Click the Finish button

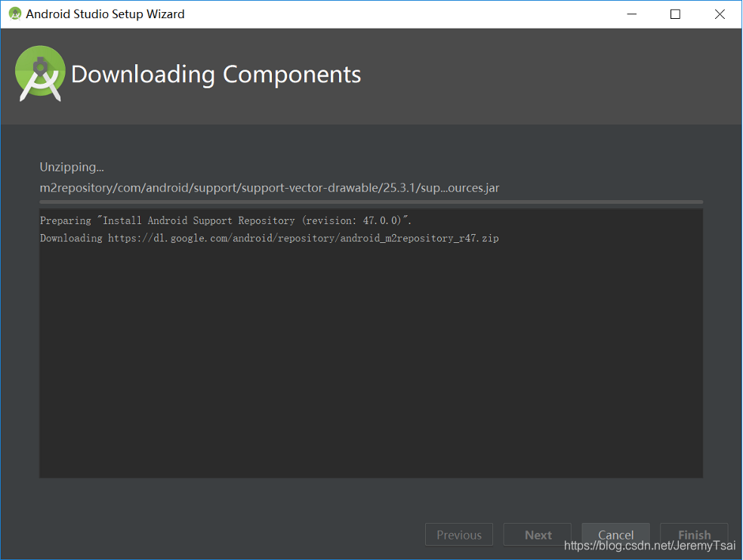coord(694,534)
